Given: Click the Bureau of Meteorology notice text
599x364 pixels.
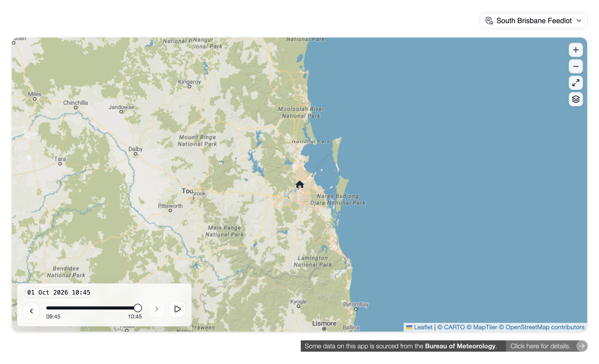Looking at the screenshot, I should (401, 346).
